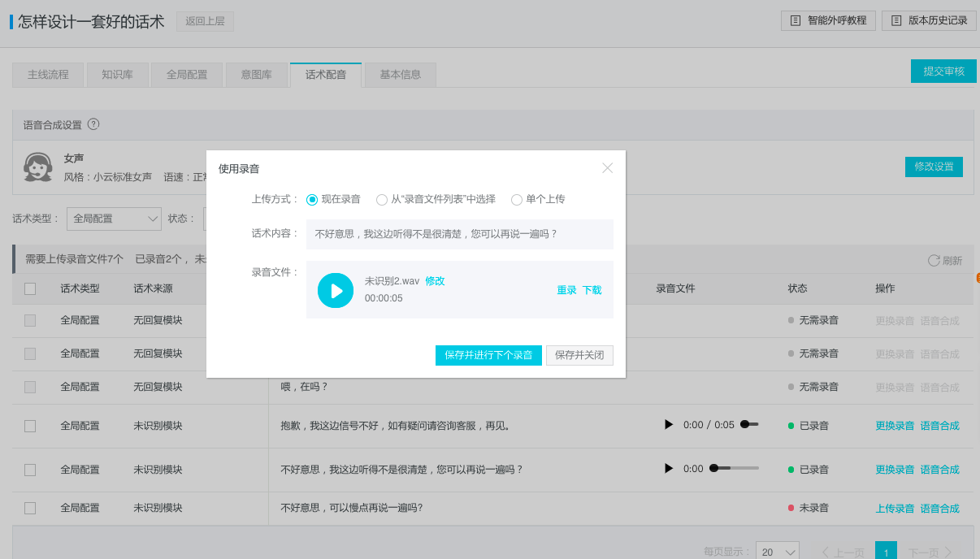Click the 话术类型 column header

point(80,288)
